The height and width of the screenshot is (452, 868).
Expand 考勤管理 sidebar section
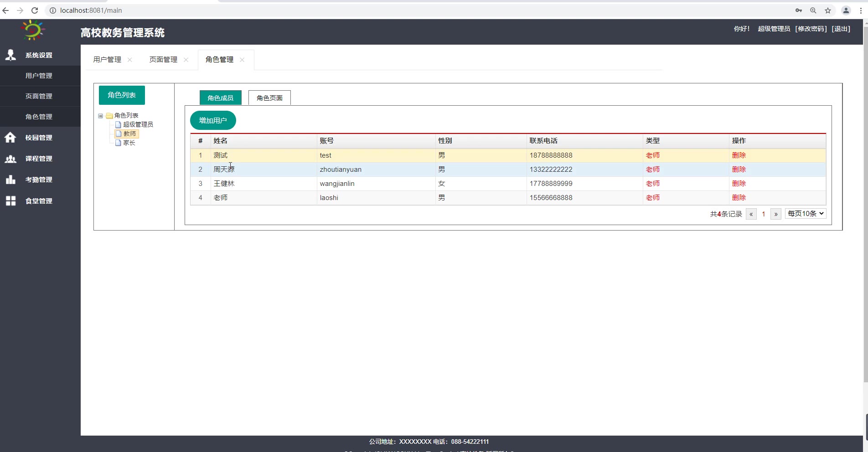click(x=40, y=180)
